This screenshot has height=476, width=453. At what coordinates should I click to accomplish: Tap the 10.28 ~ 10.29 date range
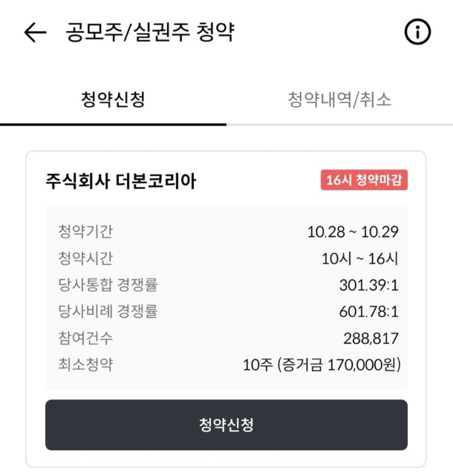(x=352, y=233)
